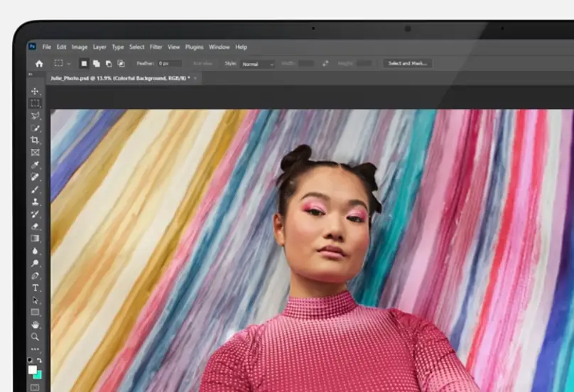Select the Quick Selection tool

click(x=35, y=128)
